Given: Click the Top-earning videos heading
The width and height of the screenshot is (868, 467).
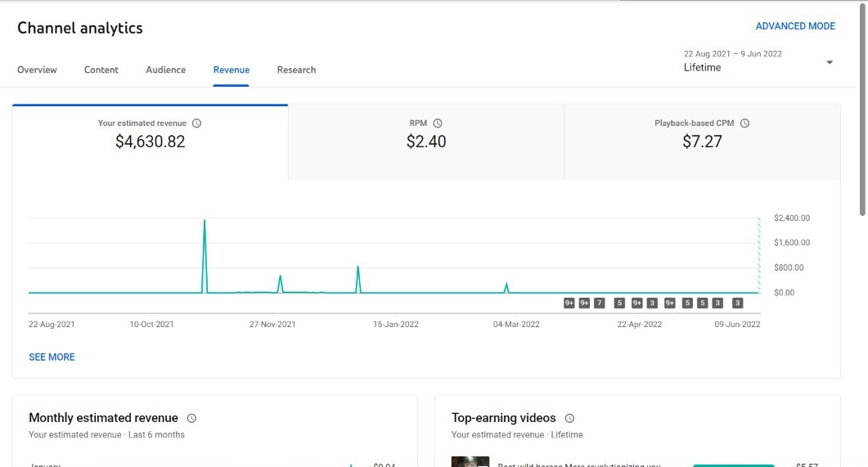Looking at the screenshot, I should click(503, 418).
